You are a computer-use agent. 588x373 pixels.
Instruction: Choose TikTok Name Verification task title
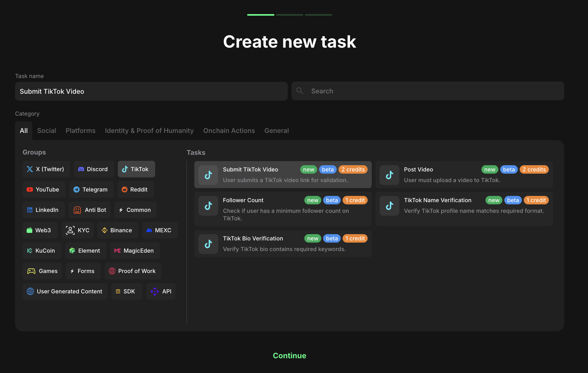[438, 200]
